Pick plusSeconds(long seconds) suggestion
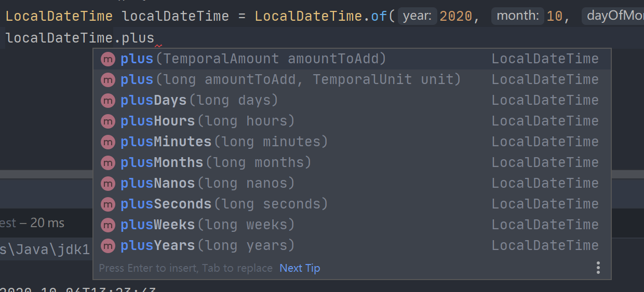This screenshot has height=292, width=644. (352, 204)
